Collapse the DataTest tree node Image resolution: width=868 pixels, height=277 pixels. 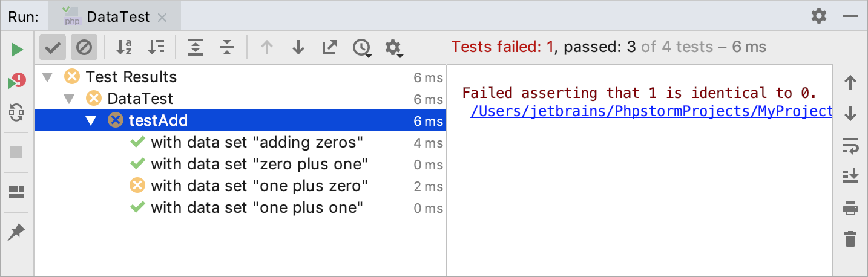tap(69, 99)
